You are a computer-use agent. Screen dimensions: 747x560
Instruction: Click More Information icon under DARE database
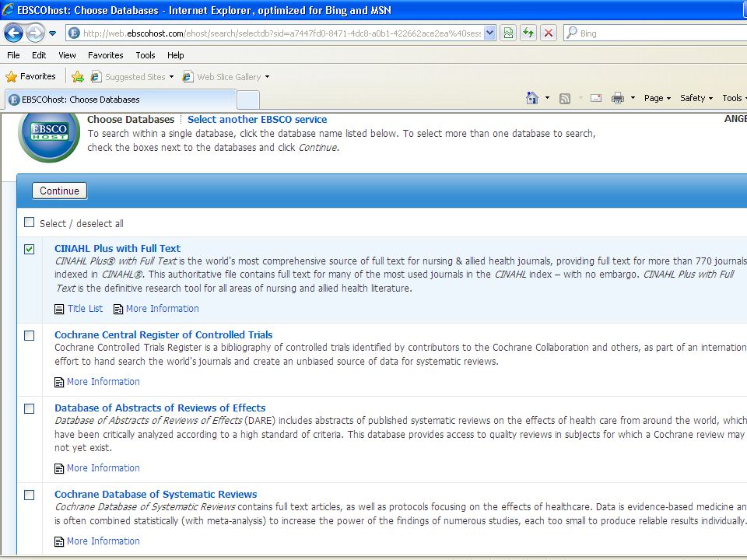pyautogui.click(x=59, y=468)
